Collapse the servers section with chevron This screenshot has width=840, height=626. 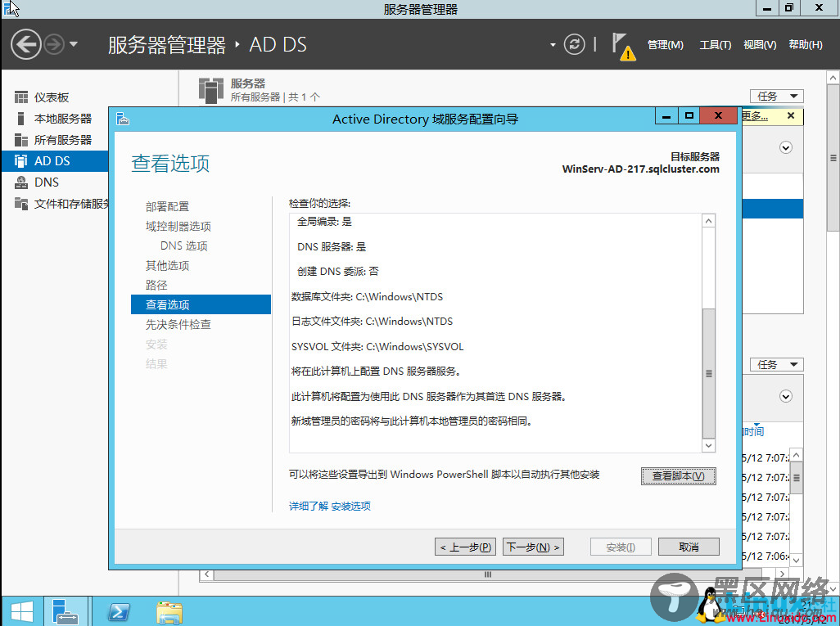coord(786,148)
